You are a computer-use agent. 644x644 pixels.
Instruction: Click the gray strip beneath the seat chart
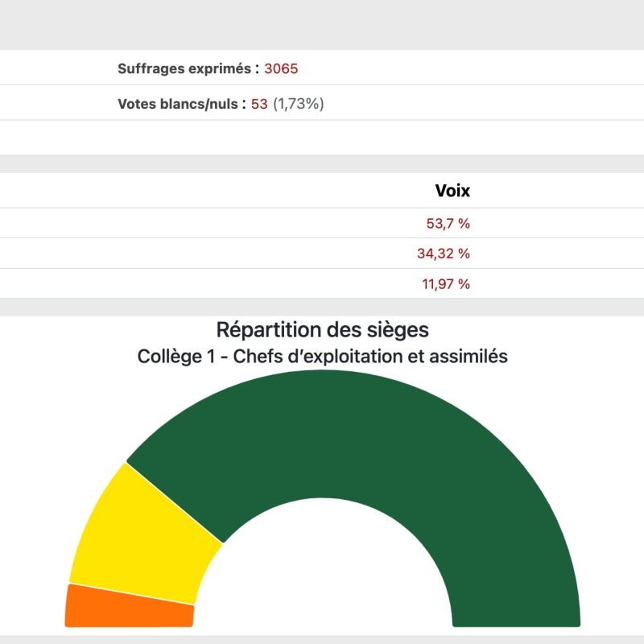[322, 639]
